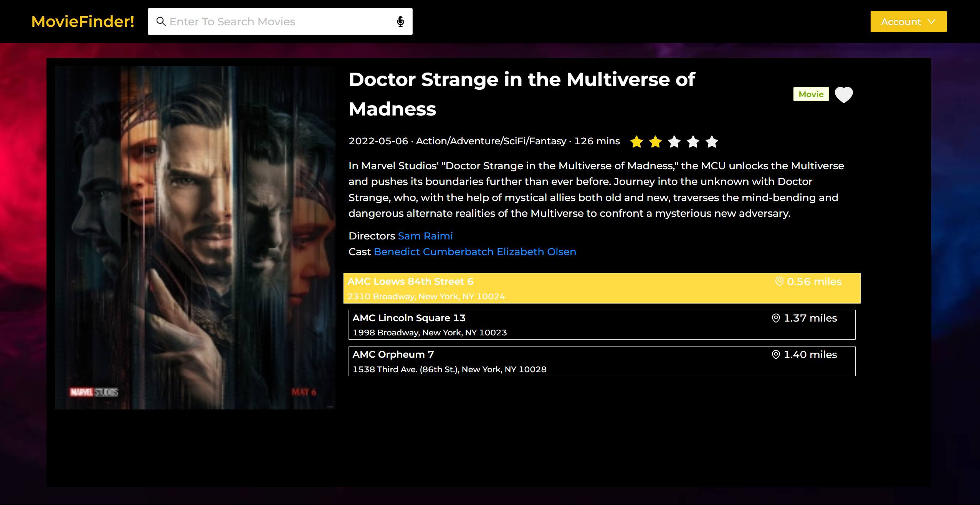
Task: Click the Doctor Strange poster image
Action: [x=195, y=238]
